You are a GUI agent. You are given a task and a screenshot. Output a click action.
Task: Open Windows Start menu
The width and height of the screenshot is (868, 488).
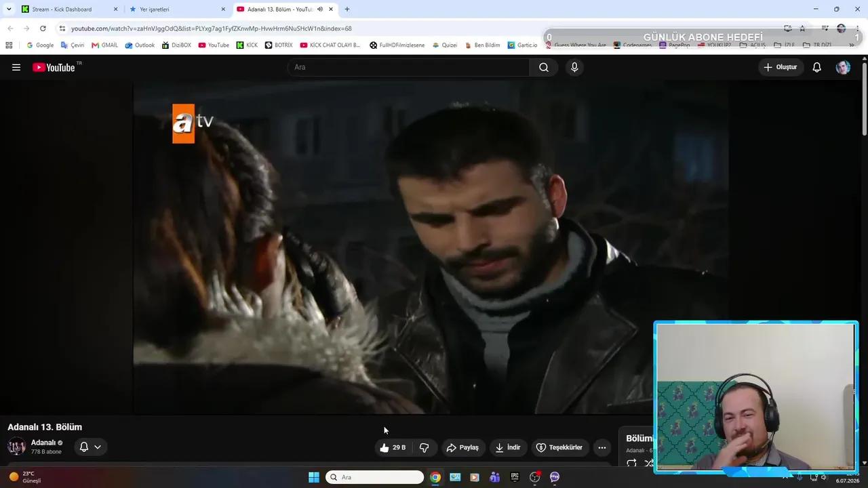314,477
